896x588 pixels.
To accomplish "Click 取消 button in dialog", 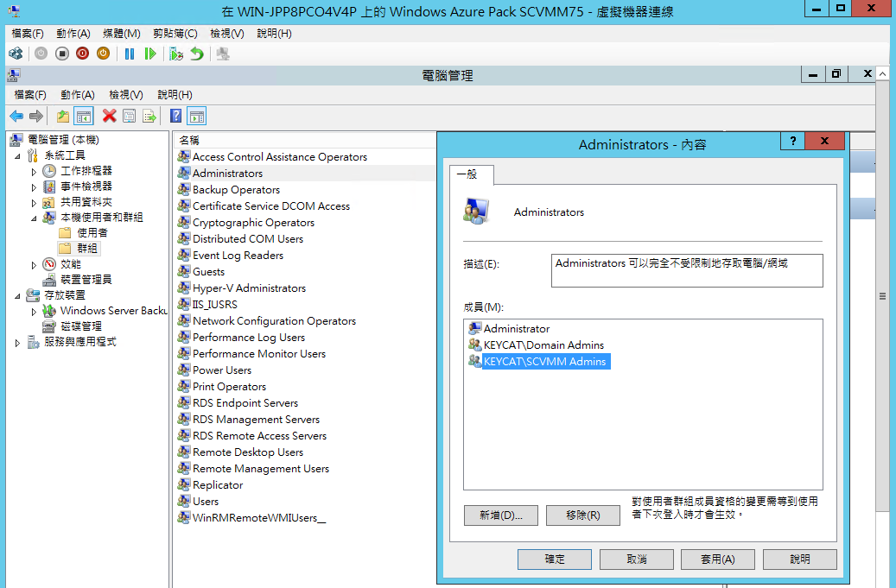I will point(637,560).
